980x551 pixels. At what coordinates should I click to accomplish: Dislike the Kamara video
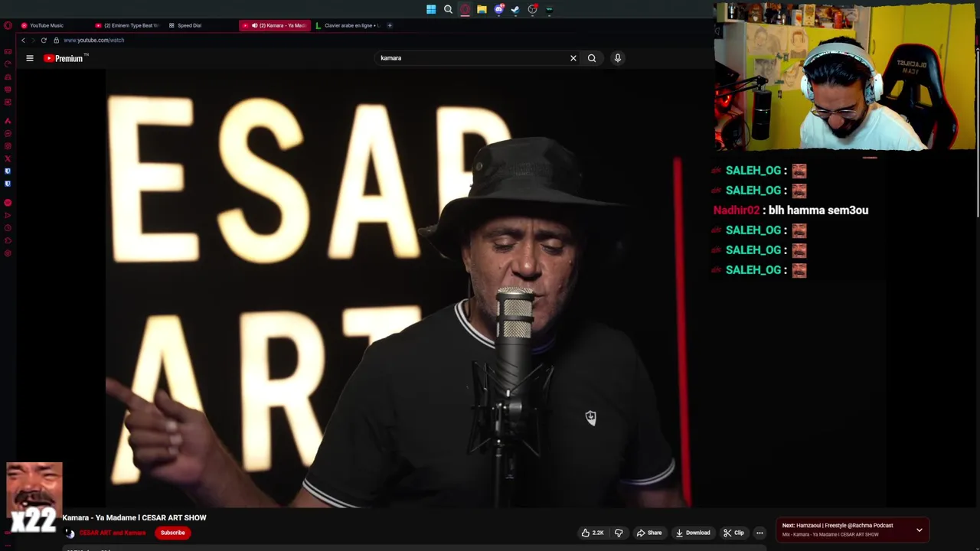(x=619, y=533)
